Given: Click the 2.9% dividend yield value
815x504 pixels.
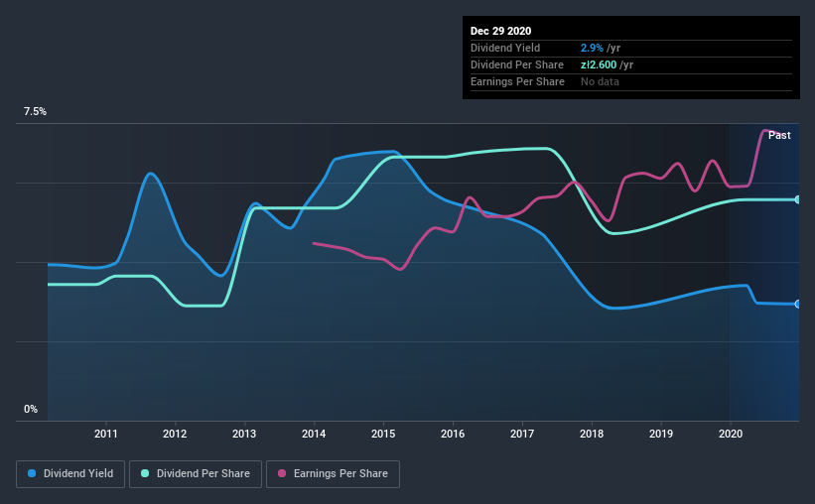Looking at the screenshot, I should (592, 48).
